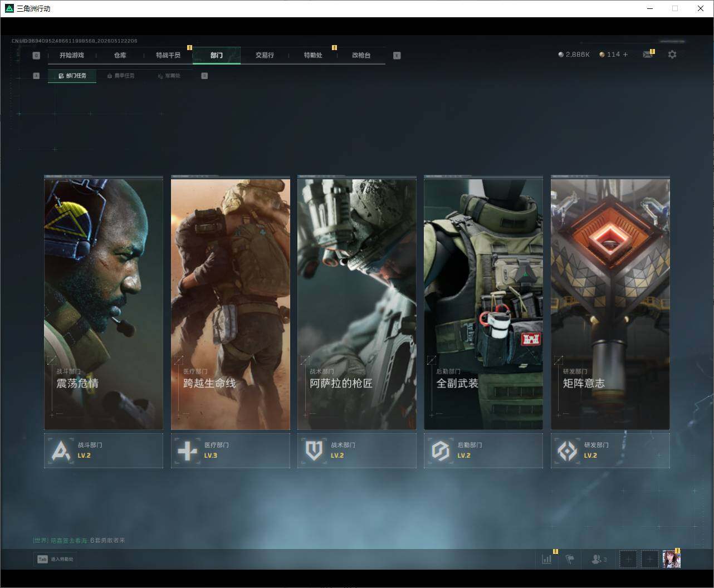714x588 pixels.
Task: Open the statistics bar-chart icon
Action: coord(547,559)
